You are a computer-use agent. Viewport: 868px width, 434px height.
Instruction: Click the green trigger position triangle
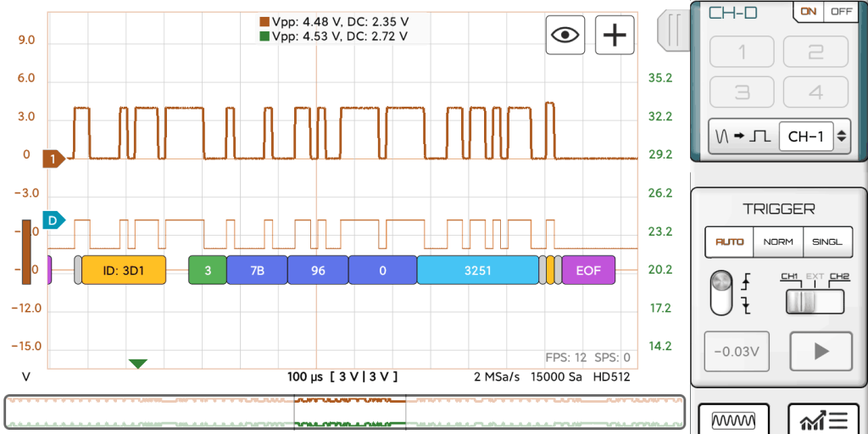(138, 364)
